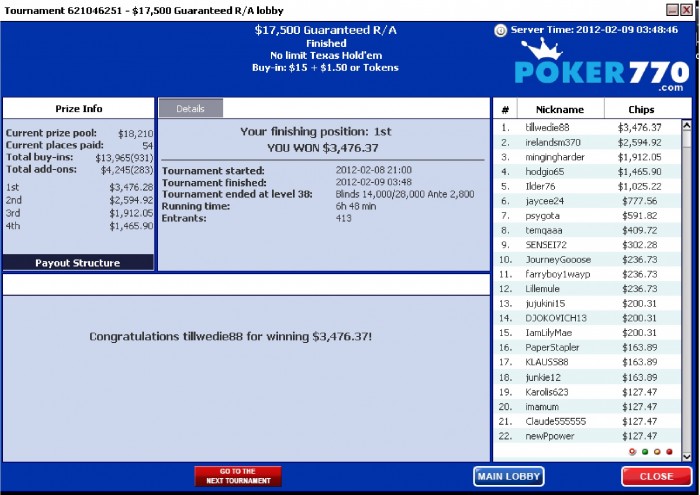The image size is (700, 495).
Task: Select player row junkie12
Action: point(587,378)
